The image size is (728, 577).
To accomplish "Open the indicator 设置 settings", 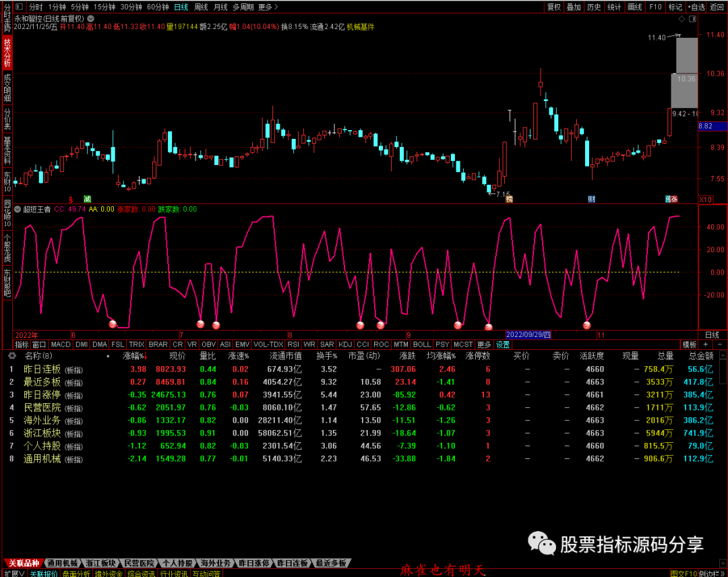I will pos(503,344).
